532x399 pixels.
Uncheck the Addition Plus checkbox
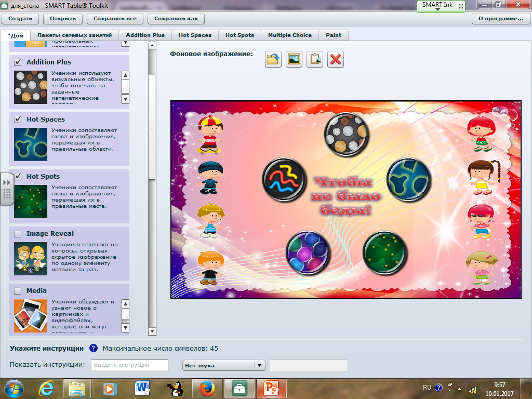pyautogui.click(x=18, y=62)
